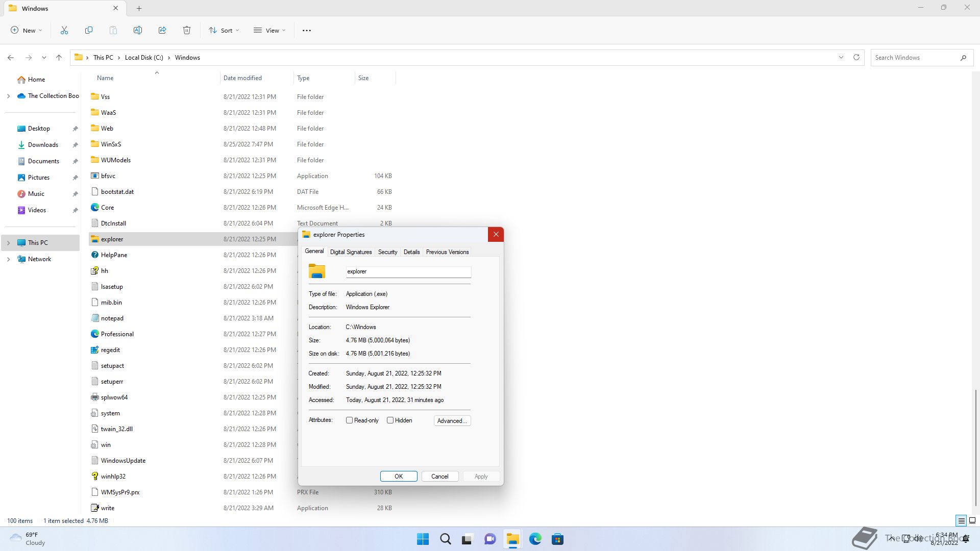Sort by Date modified column
The height and width of the screenshot is (551, 980).
pos(257,78)
